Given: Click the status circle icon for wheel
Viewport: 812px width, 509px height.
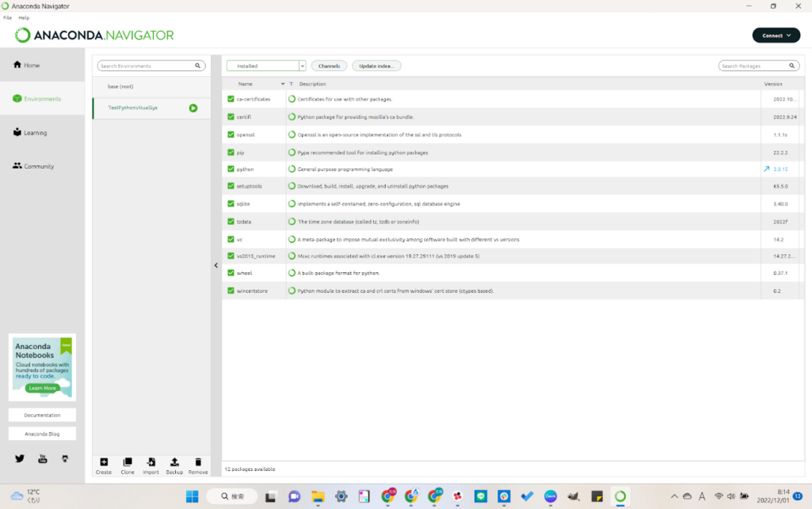Looking at the screenshot, I should 292,273.
